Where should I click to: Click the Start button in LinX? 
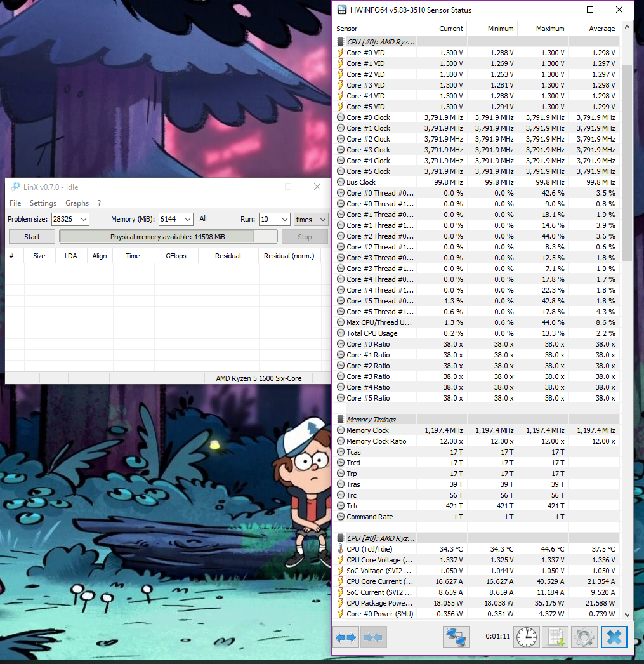pos(32,237)
